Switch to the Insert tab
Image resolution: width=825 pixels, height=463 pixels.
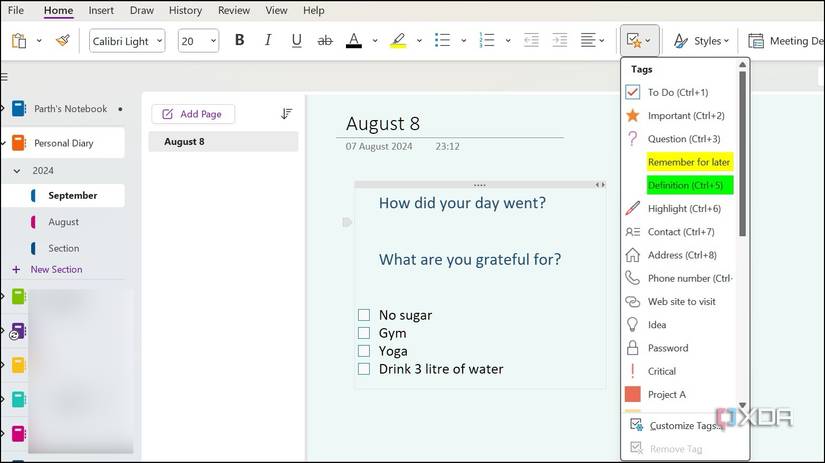pyautogui.click(x=101, y=10)
